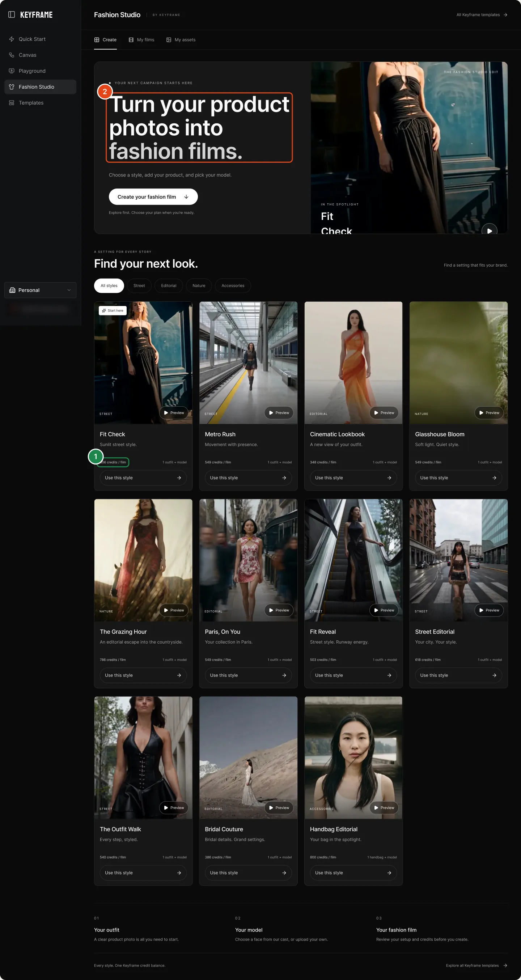Screen dimensions: 521x980
Task: Open Explore all Keyframe templates link
Action: pyautogui.click(x=476, y=966)
